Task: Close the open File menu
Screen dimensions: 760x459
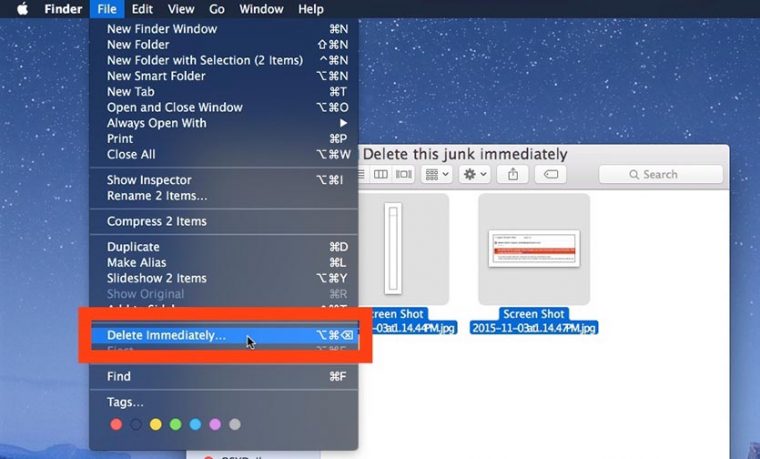Action: 107,9
